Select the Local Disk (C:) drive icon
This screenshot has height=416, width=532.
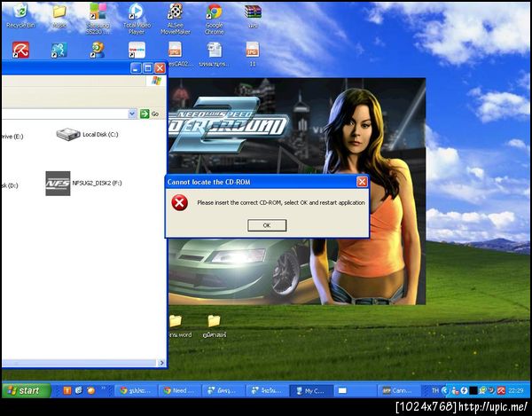click(x=68, y=134)
